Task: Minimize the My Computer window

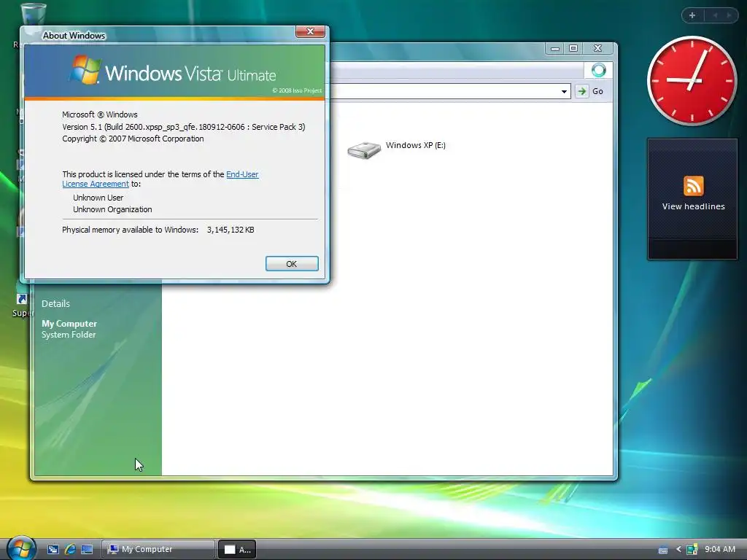Action: [x=554, y=49]
